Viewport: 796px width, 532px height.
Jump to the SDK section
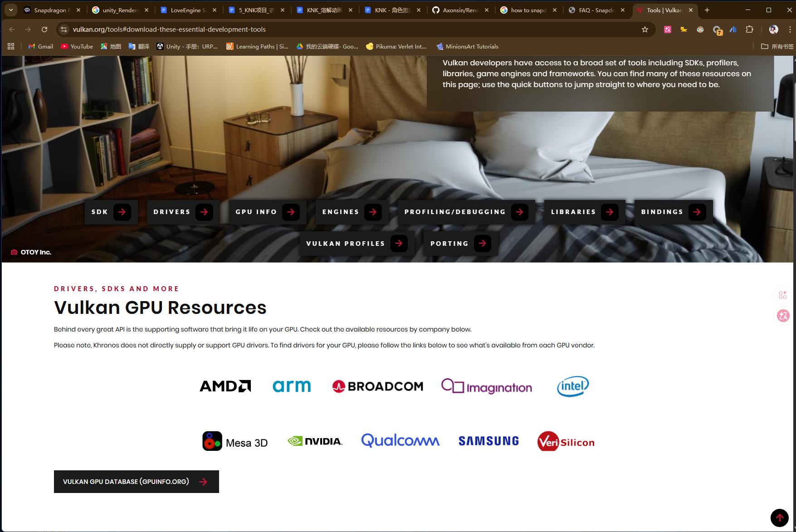(111, 212)
